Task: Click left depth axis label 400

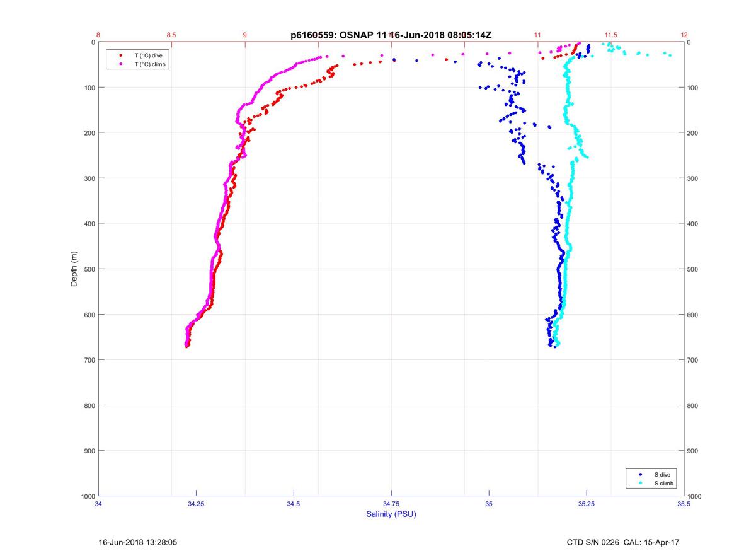Action: (89, 224)
